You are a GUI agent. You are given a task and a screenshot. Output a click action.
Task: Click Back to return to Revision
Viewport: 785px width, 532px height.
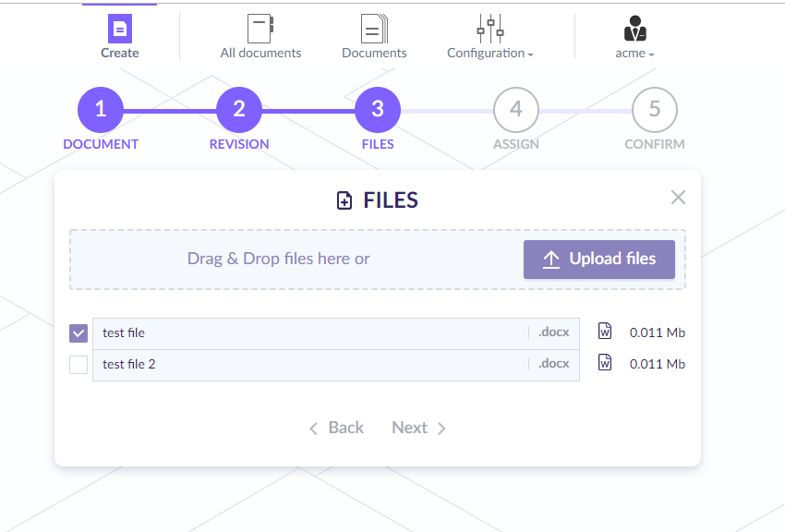click(x=336, y=428)
